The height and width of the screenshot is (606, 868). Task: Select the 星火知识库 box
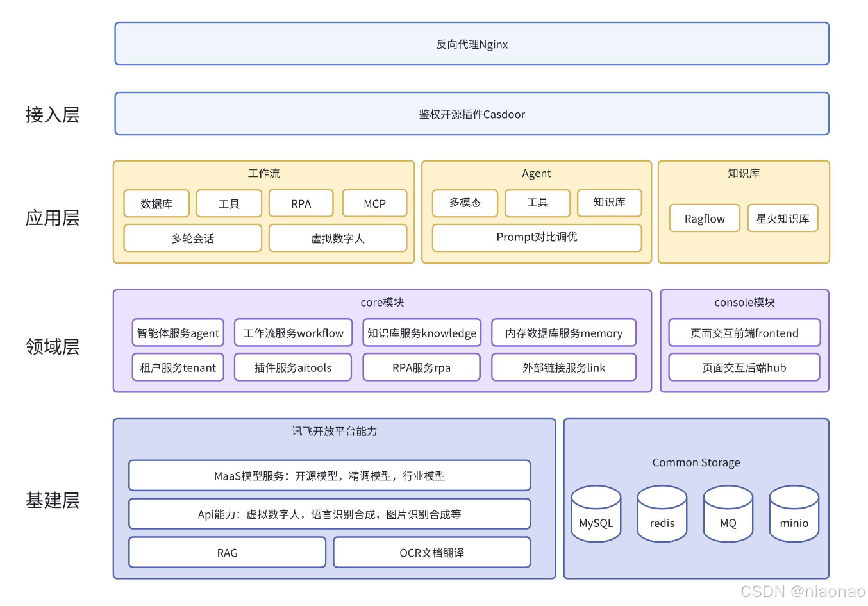pos(782,218)
